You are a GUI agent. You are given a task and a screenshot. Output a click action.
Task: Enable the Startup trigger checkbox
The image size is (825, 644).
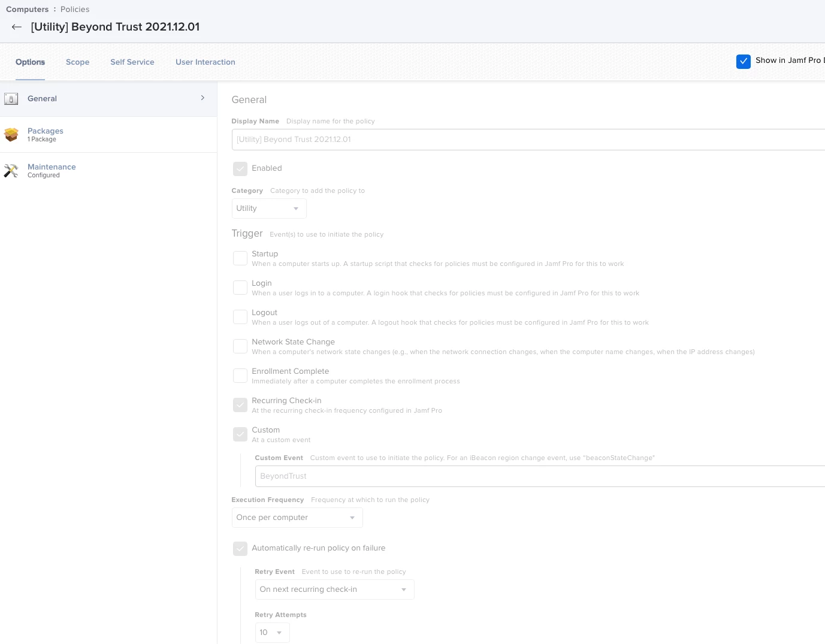coord(240,258)
